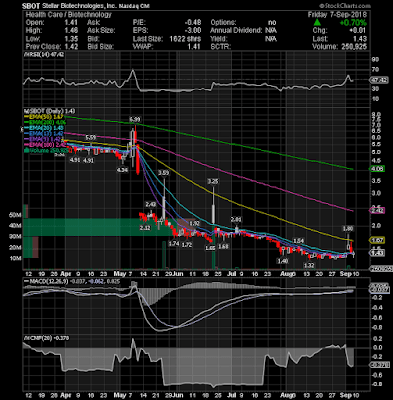Image resolution: width=393 pixels, height=400 pixels.
Task: Click the 4.06 EMA price axis tag
Action: click(x=377, y=169)
